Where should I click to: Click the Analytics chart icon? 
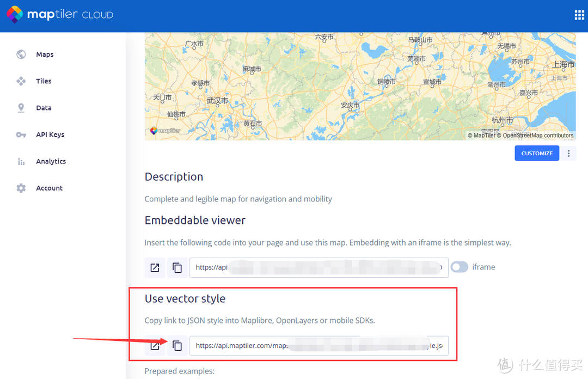tap(21, 161)
